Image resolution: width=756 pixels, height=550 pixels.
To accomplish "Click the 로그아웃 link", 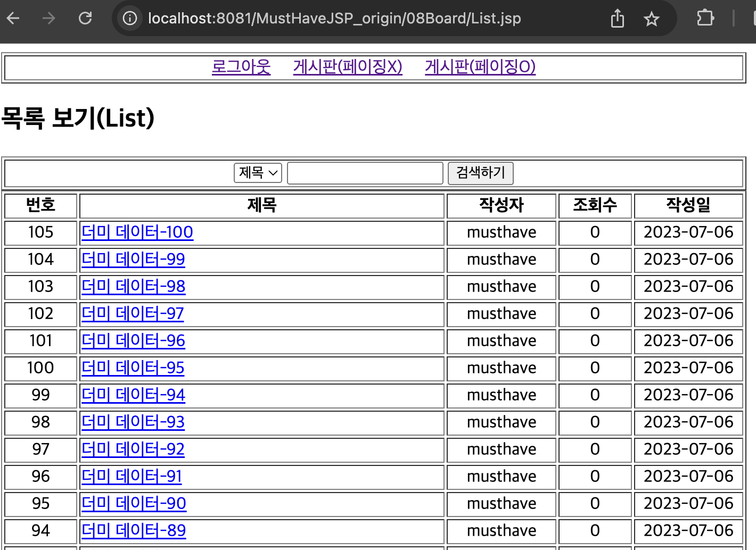I will tap(241, 67).
